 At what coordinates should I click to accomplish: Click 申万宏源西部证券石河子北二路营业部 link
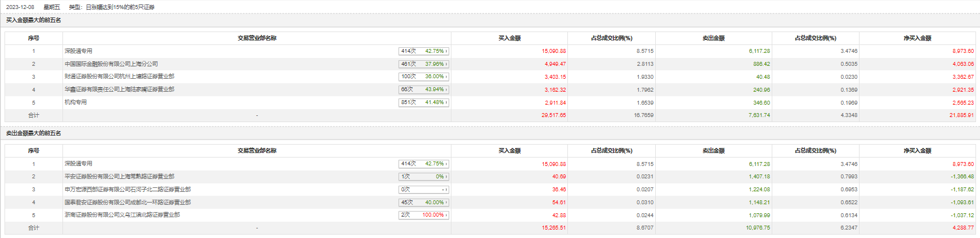click(127, 190)
